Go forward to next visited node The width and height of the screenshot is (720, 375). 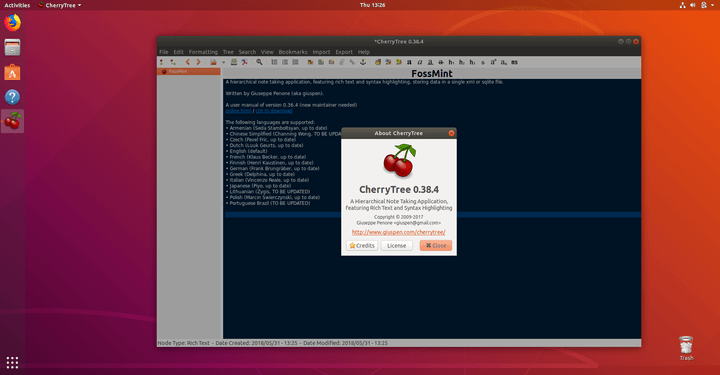(198, 62)
